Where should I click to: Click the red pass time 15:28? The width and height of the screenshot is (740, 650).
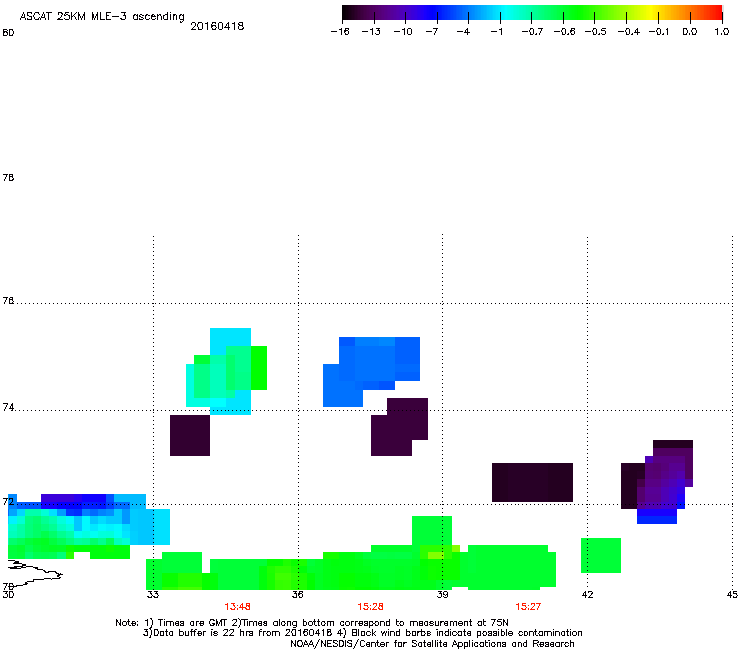click(x=370, y=607)
